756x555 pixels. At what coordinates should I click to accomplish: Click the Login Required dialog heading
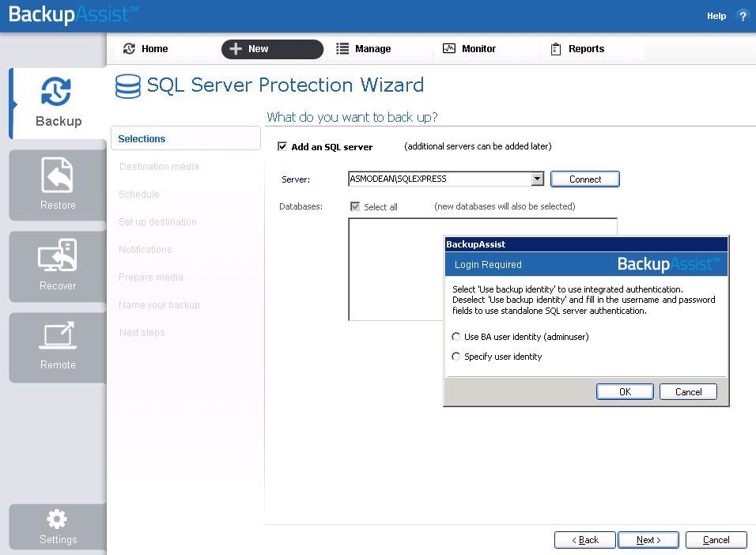click(x=488, y=264)
